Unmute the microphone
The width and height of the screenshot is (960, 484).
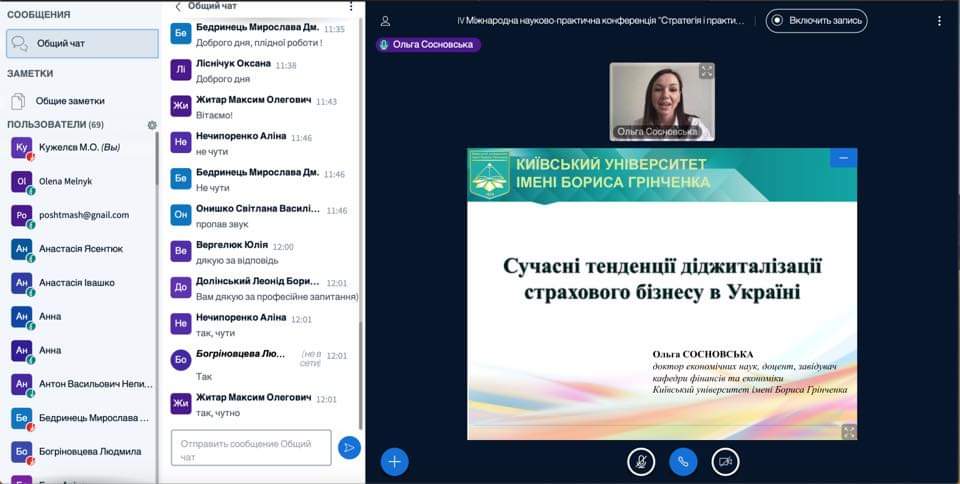(641, 461)
